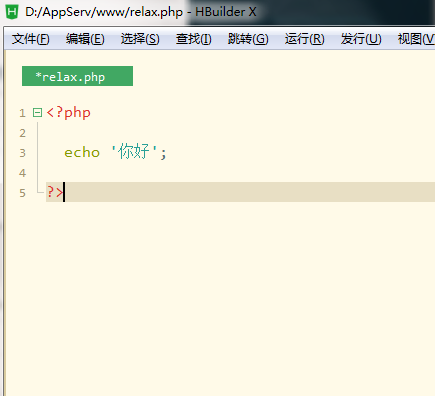
Task: Open the 运行(R) menu
Action: [304, 39]
